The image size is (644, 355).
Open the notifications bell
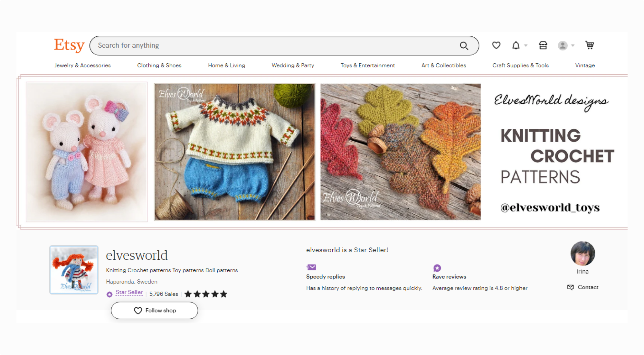[x=516, y=45]
